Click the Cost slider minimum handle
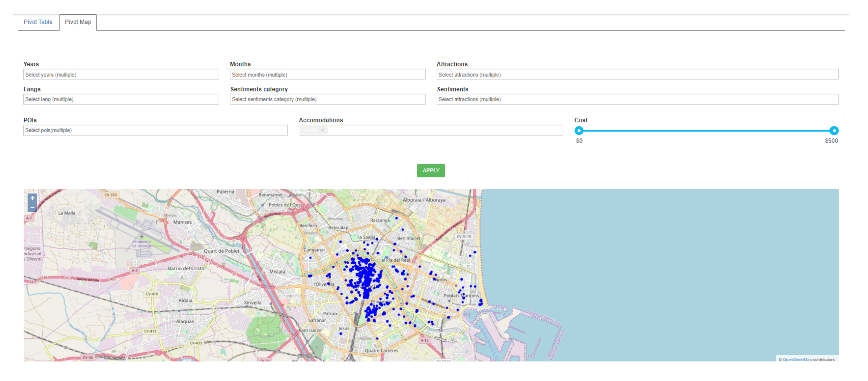This screenshot has width=868, height=381. pos(579,131)
